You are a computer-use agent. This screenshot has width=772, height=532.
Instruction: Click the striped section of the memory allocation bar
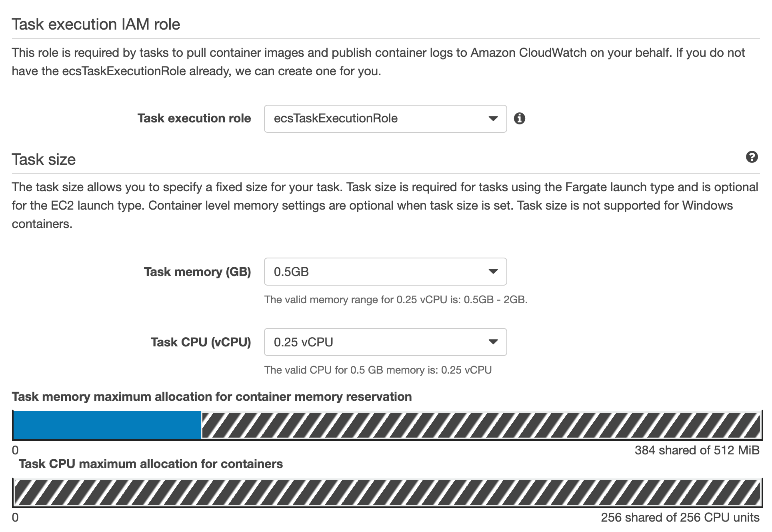[x=480, y=425]
